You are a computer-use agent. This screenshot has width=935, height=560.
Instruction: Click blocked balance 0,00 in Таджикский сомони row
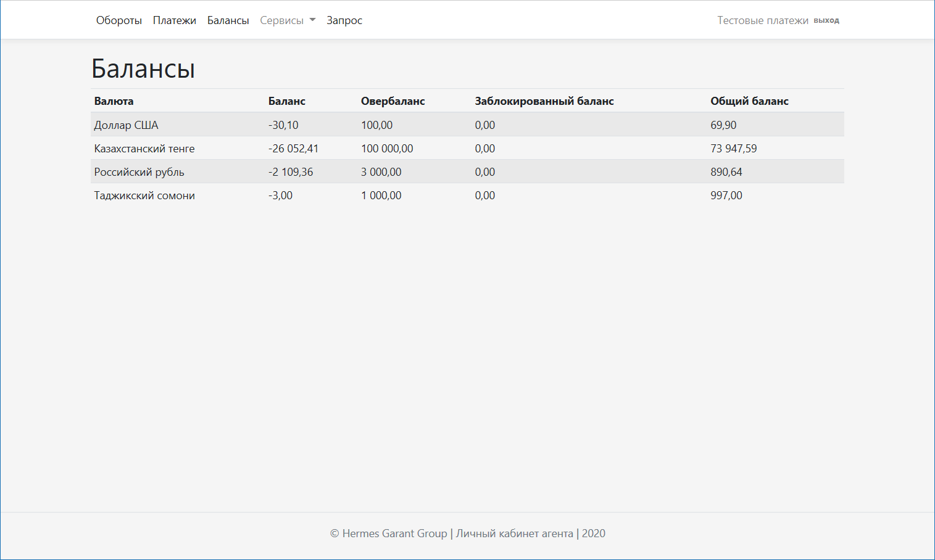(485, 196)
